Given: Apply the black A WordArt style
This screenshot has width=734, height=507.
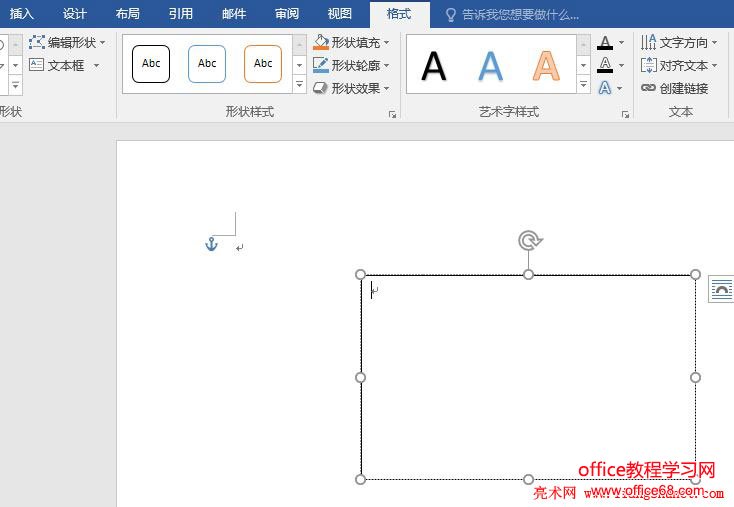Looking at the screenshot, I should [x=433, y=66].
